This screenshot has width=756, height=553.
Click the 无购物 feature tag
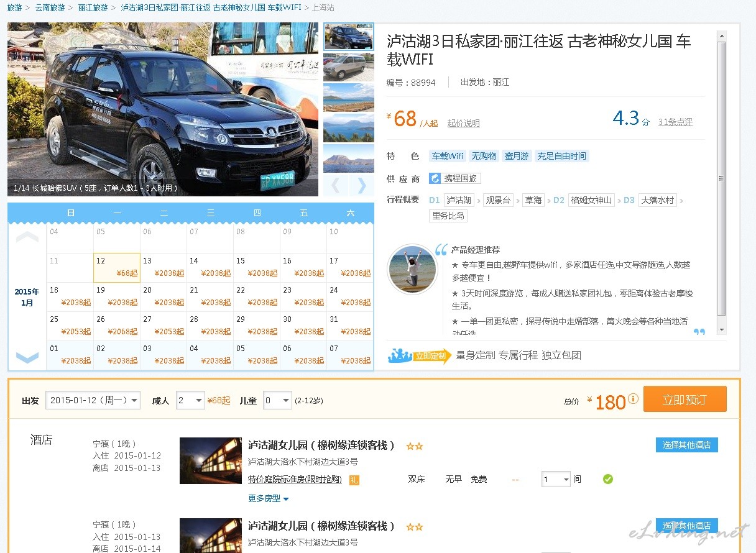point(484,156)
